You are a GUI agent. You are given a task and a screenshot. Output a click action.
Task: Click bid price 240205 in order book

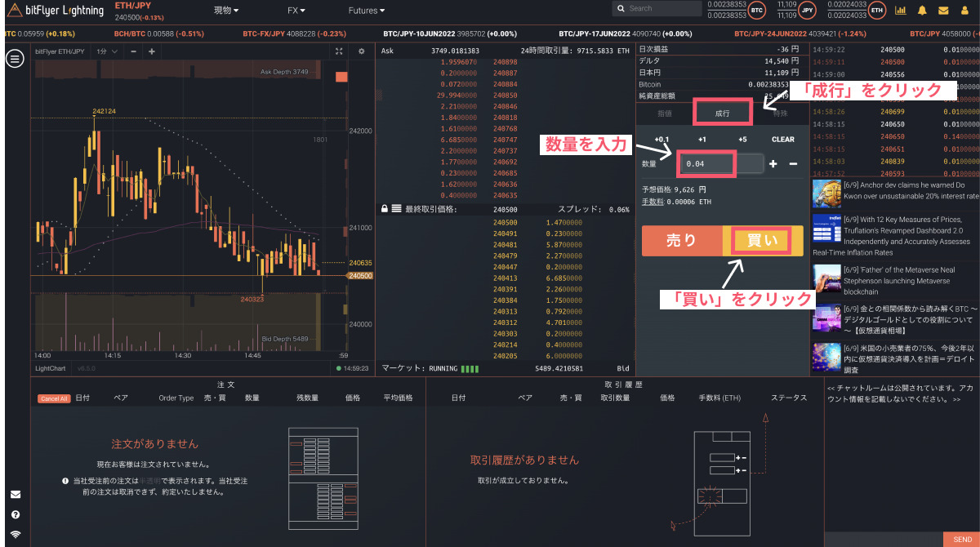[506, 356]
